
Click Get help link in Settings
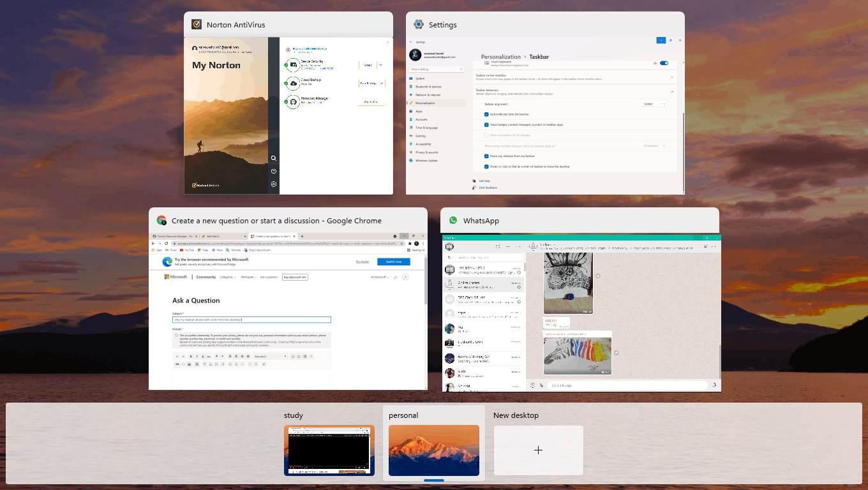click(x=484, y=181)
